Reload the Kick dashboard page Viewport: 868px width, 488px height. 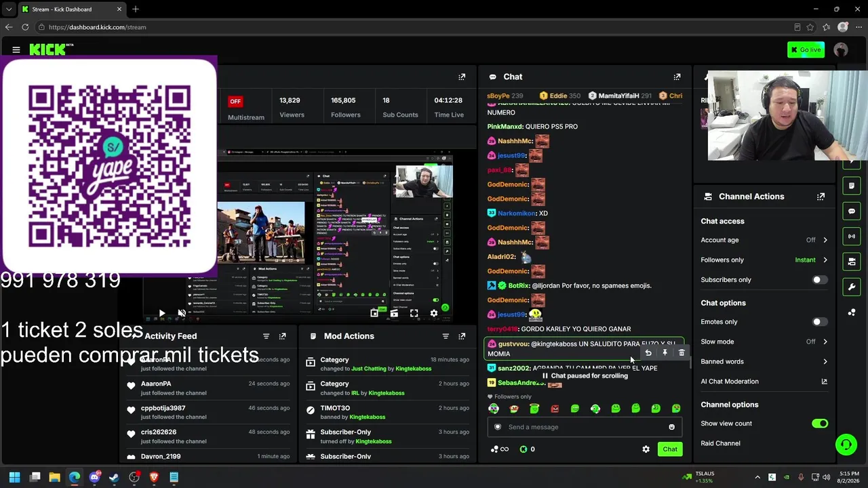point(25,27)
